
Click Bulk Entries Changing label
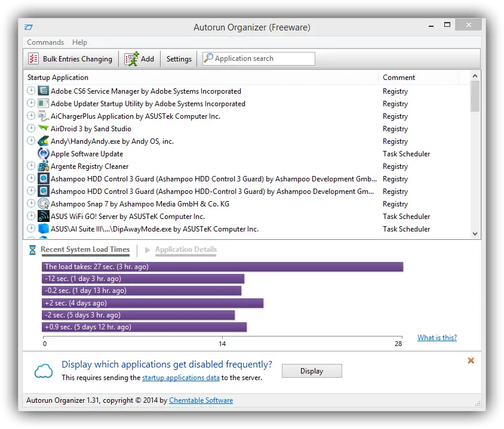point(78,59)
